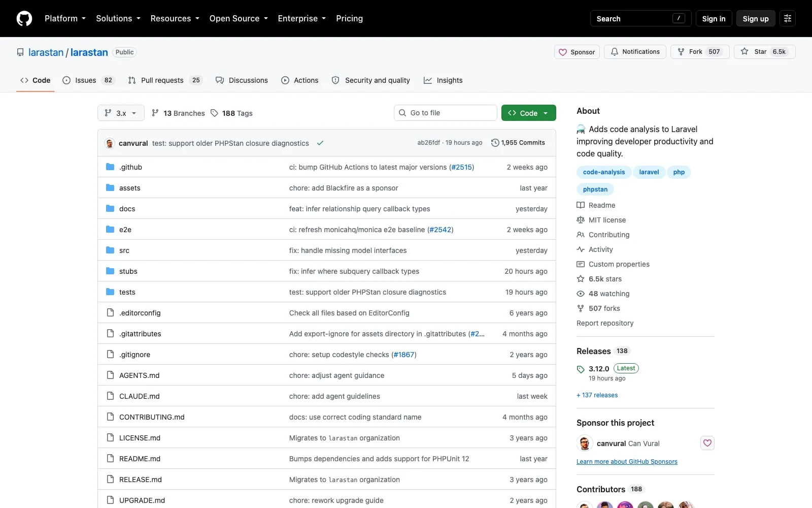Viewport: 812px width, 508px height.
Task: Switch to the Issues tab
Action: click(89, 80)
